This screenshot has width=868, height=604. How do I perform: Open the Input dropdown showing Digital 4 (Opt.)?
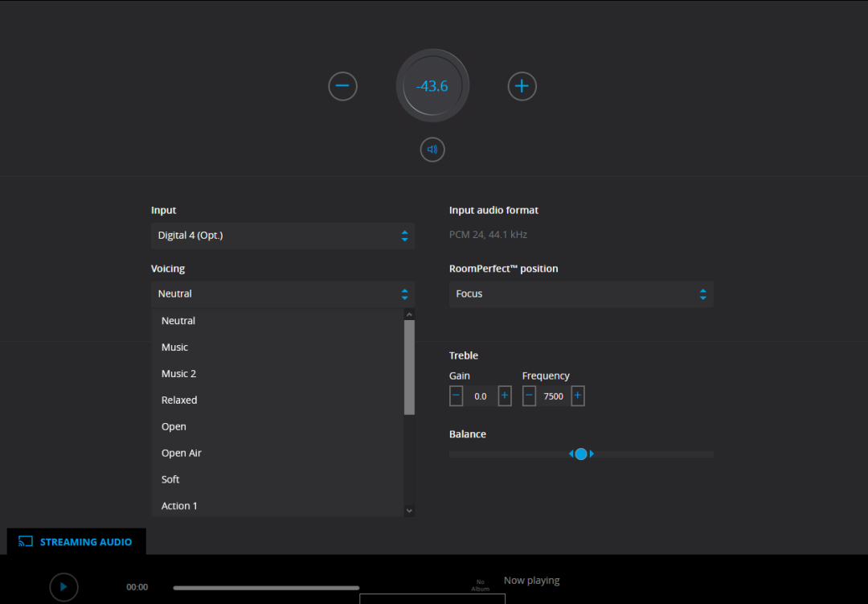[x=282, y=236]
